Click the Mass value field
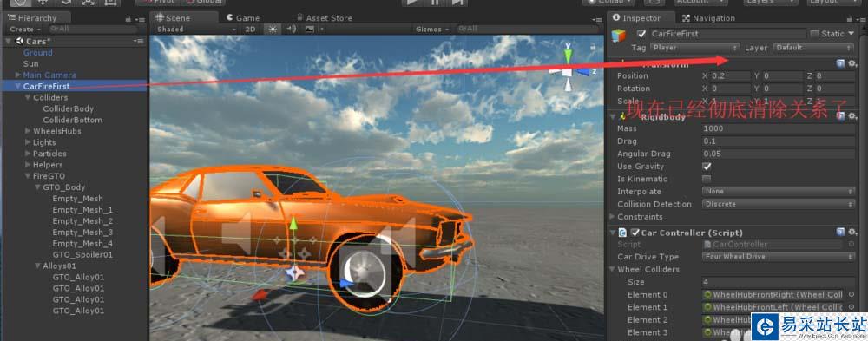The height and width of the screenshot is (341, 868). coord(779,128)
